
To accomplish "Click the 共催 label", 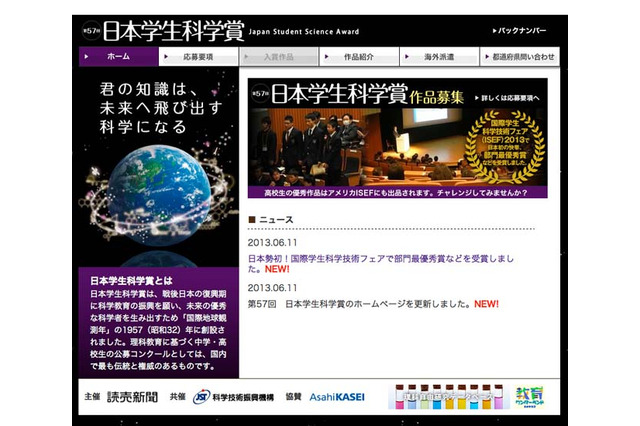I will [178, 396].
